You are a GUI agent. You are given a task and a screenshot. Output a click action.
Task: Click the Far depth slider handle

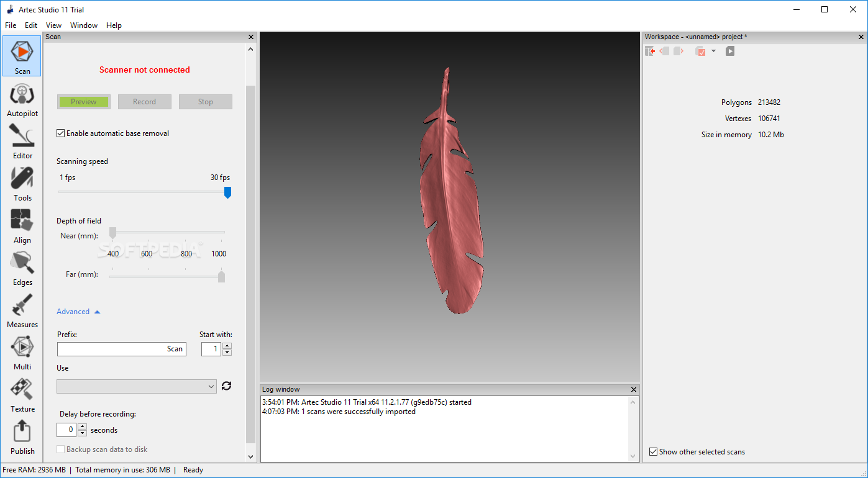click(x=221, y=276)
